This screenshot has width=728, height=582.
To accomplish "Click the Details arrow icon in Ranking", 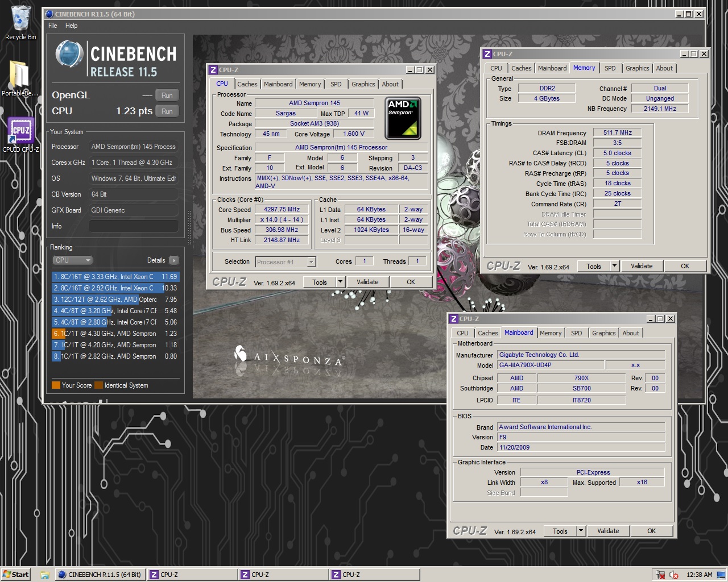I will (x=173, y=260).
